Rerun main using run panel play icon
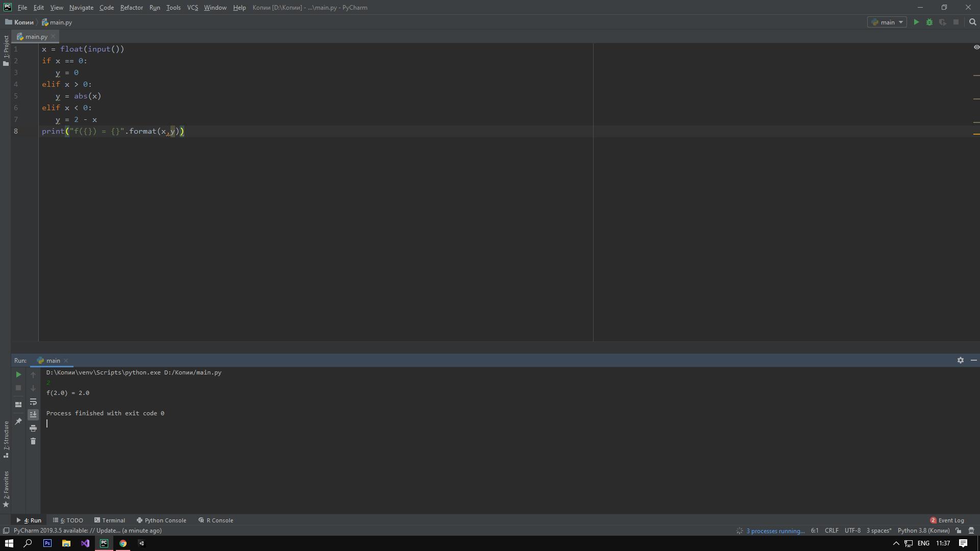 18,374
